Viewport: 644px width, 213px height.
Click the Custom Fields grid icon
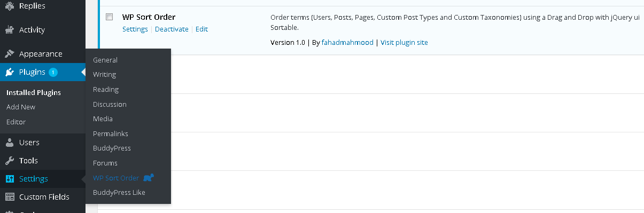(10, 197)
